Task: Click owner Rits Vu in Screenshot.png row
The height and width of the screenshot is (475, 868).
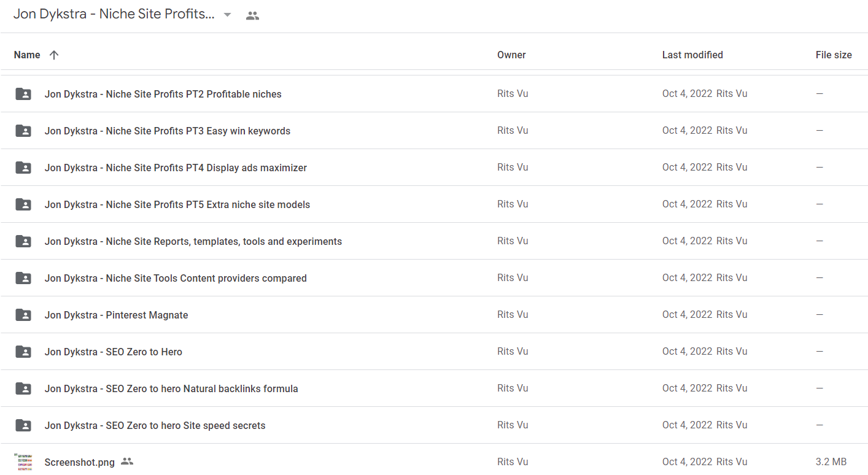Action: click(513, 461)
